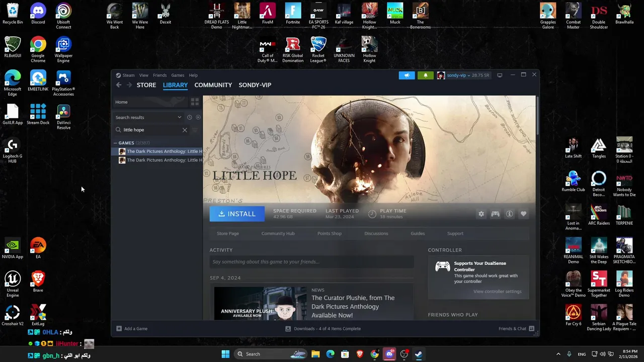The image size is (644, 362).
Task: Open Steam notifications bell
Action: click(425, 75)
